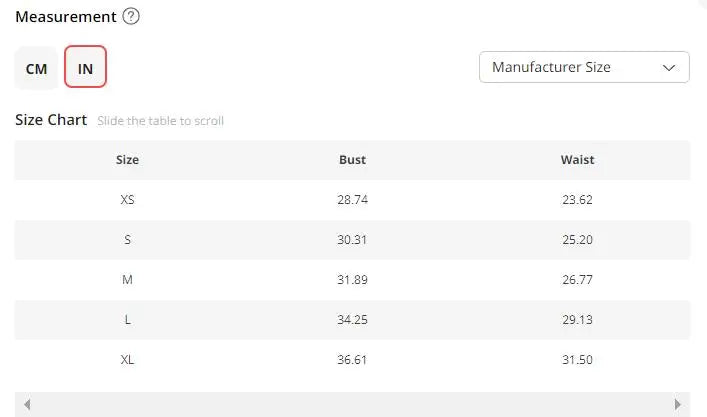Click the 28.74 bust value cell
The image size is (707, 417).
click(x=352, y=200)
